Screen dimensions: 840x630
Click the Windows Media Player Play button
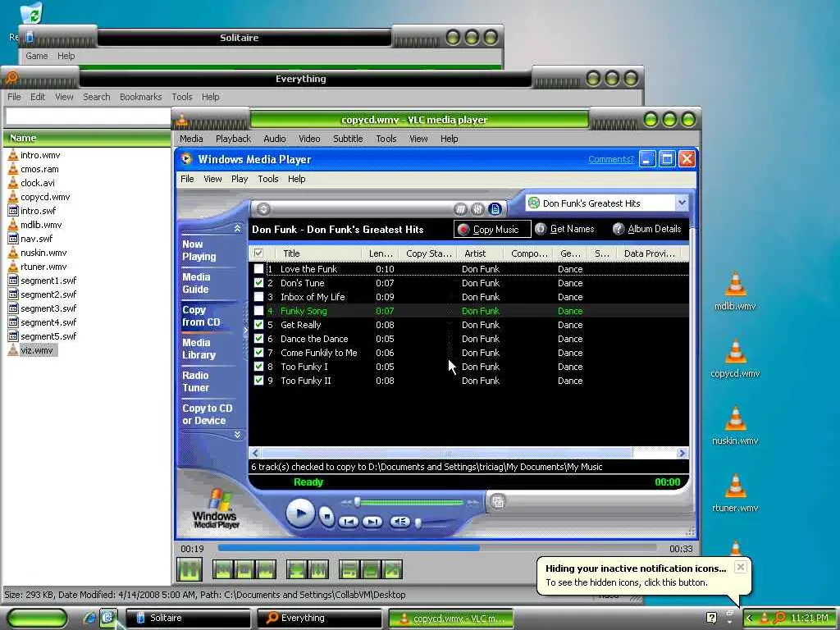300,514
